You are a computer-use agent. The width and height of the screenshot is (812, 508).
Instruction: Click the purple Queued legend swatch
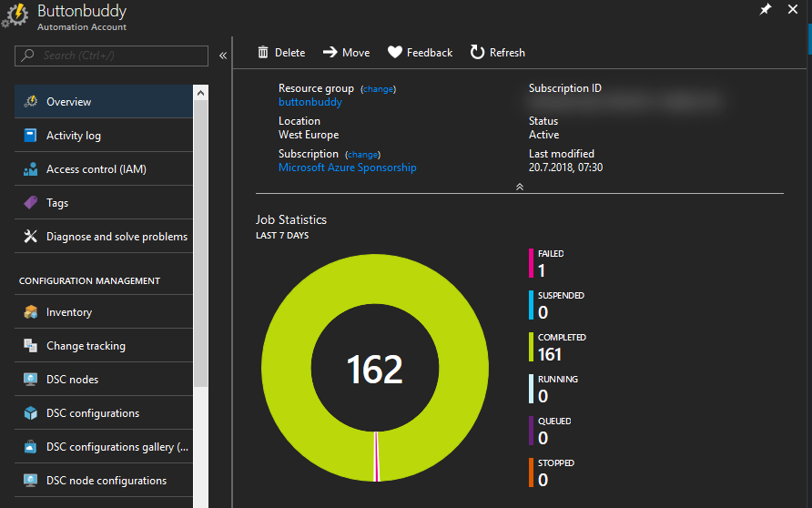coord(531,431)
